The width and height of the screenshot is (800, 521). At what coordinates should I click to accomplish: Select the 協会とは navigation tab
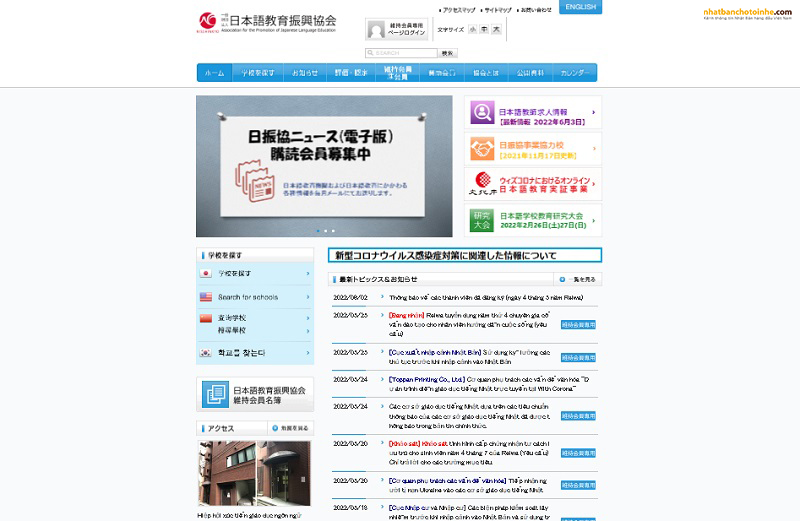(x=486, y=72)
